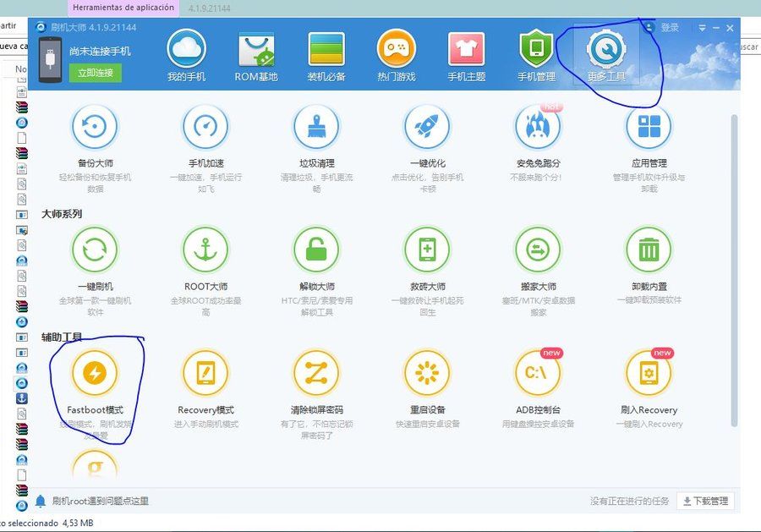Launch 搬家大师 transfer tool
Screen dimensions: 761x532
tap(539, 250)
